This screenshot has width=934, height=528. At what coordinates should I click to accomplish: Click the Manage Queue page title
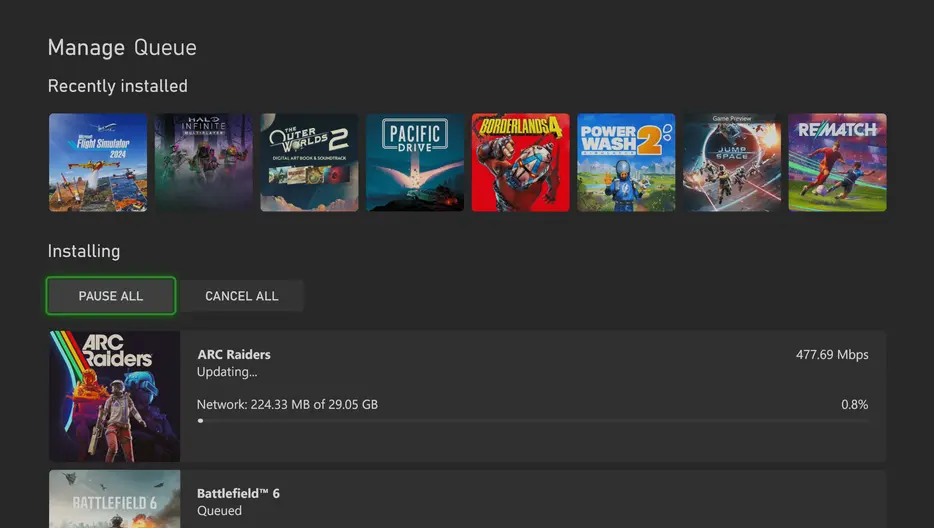point(122,48)
